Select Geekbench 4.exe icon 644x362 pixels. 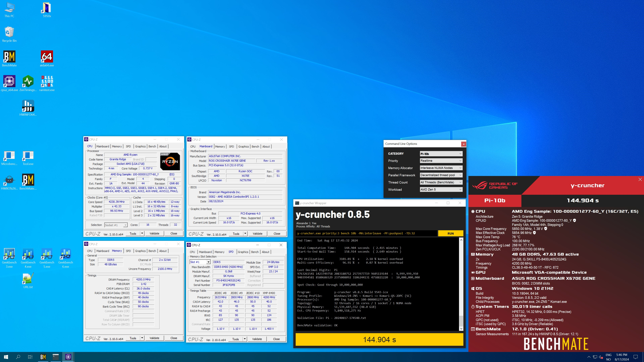28,258
